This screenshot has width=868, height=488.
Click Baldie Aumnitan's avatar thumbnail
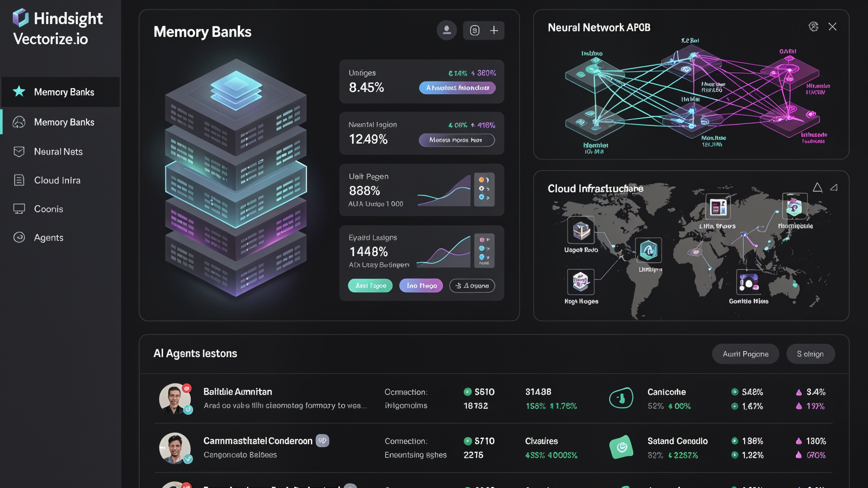[x=175, y=398]
